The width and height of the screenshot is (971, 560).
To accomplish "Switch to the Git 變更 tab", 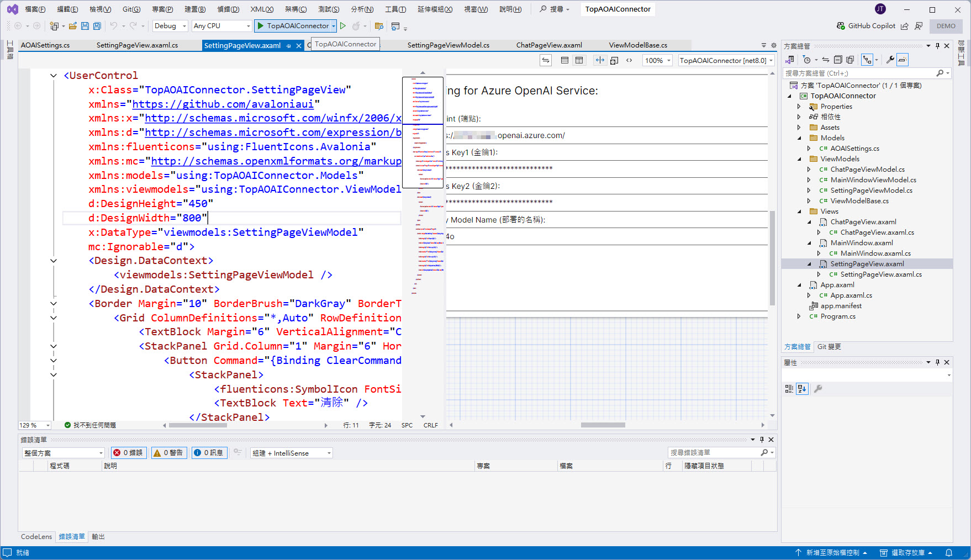I will pyautogui.click(x=829, y=347).
